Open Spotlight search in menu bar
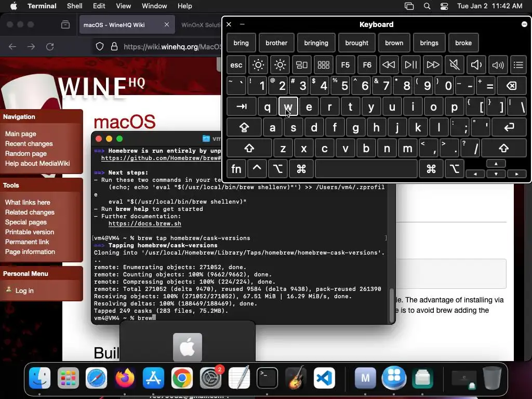Screen dimensions: 532x399 (x=427, y=6)
